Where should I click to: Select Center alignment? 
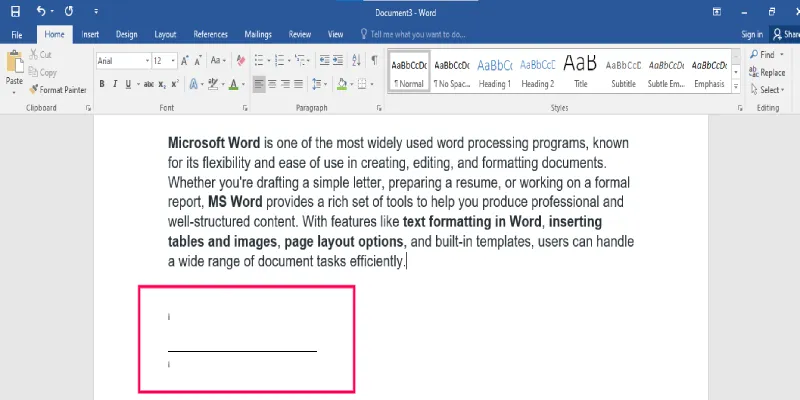[272, 84]
